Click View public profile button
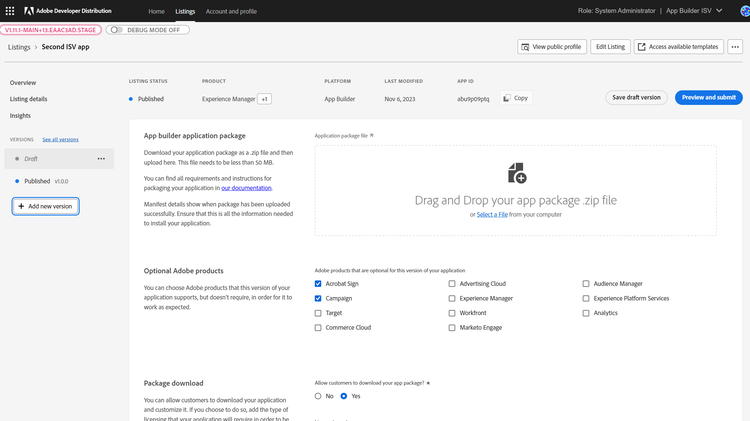The width and height of the screenshot is (750, 421). pos(552,47)
